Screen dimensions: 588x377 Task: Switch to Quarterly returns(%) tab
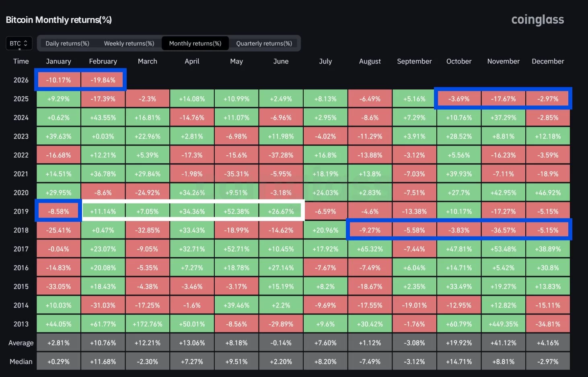(x=264, y=43)
